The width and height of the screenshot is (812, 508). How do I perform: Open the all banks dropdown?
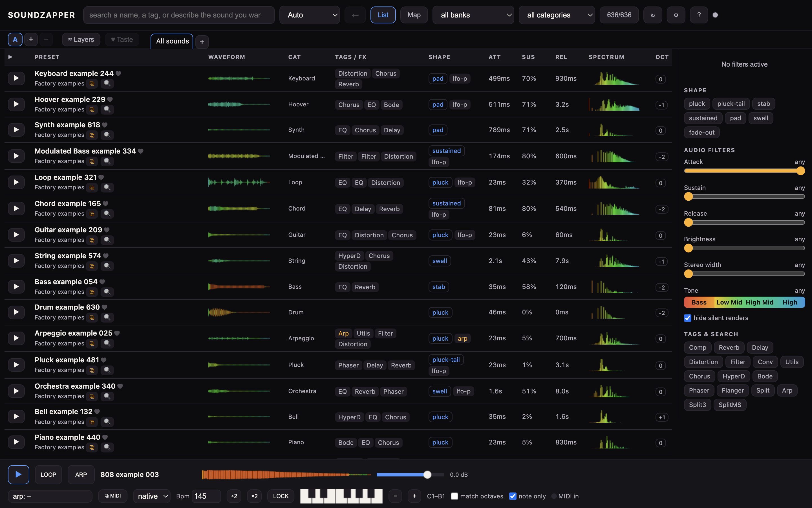point(473,15)
